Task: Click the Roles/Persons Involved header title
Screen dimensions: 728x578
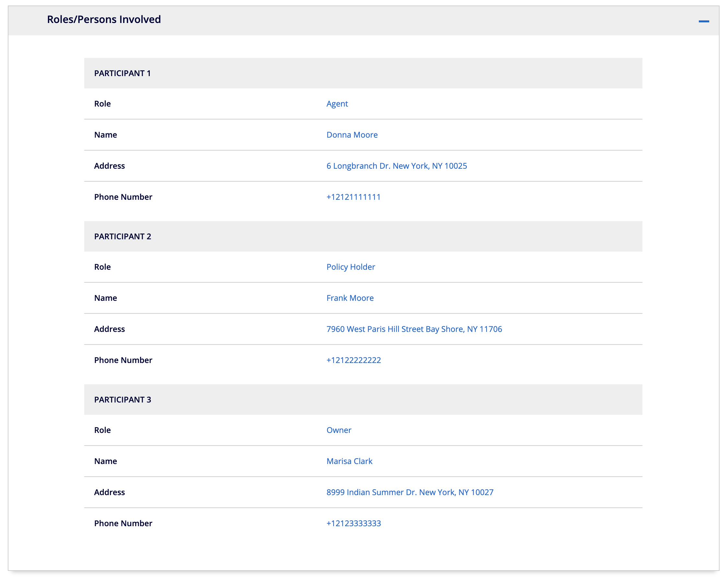Action: 104,19
